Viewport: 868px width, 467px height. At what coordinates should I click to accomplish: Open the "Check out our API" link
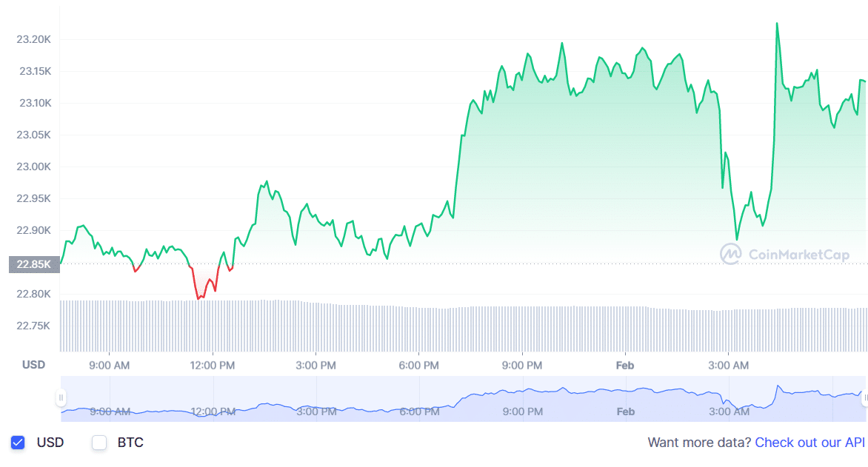coord(809,443)
